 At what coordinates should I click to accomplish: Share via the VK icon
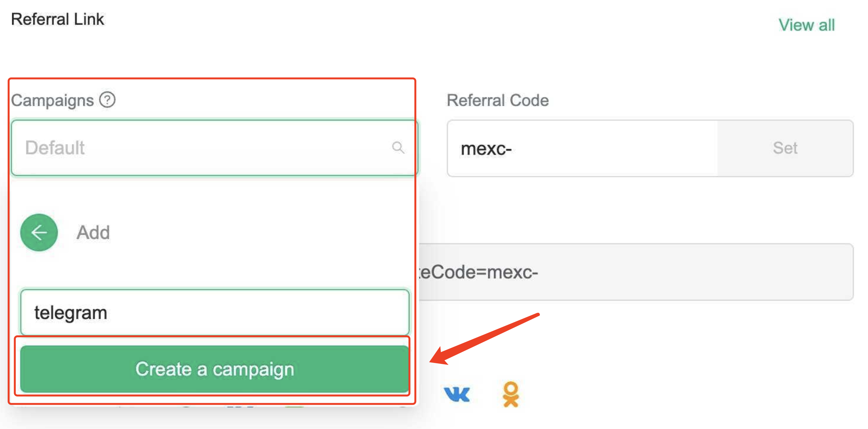point(456,394)
